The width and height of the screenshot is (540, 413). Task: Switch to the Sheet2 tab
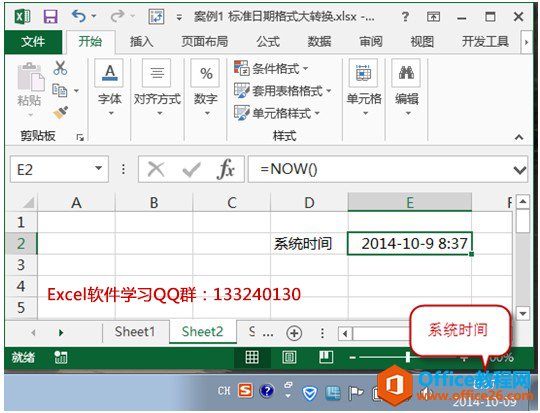pyautogui.click(x=202, y=332)
